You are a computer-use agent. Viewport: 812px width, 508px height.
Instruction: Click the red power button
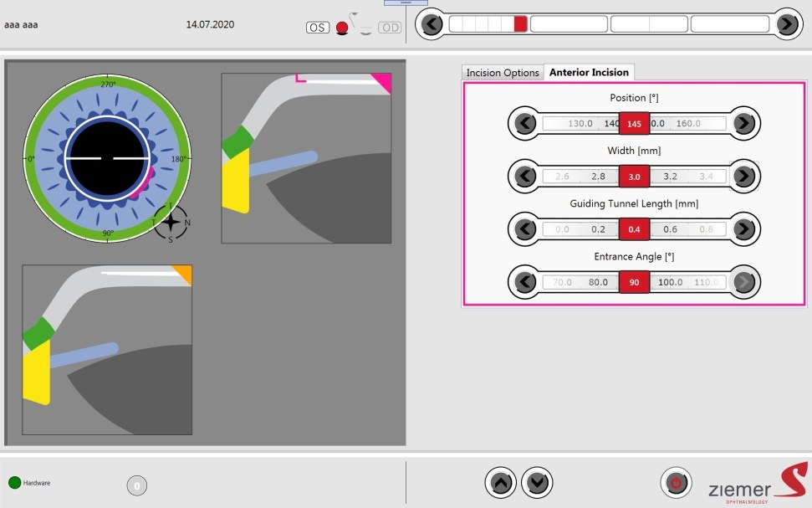pyautogui.click(x=676, y=483)
